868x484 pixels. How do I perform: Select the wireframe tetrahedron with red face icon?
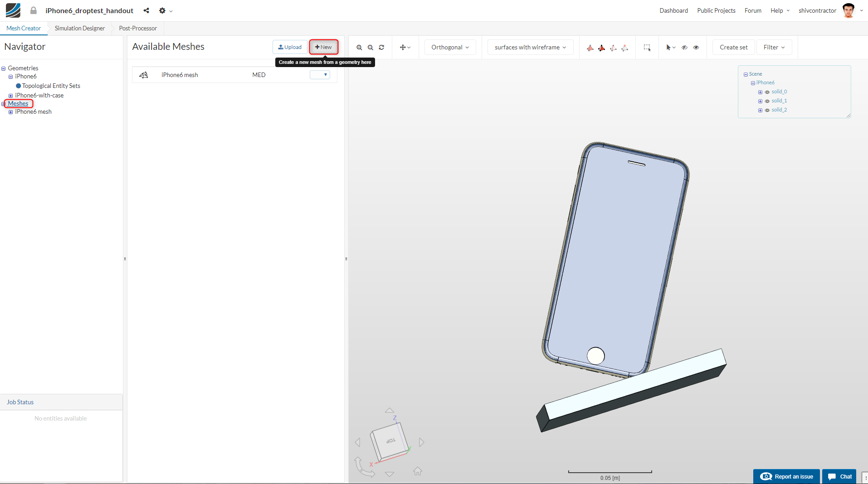[x=613, y=48]
